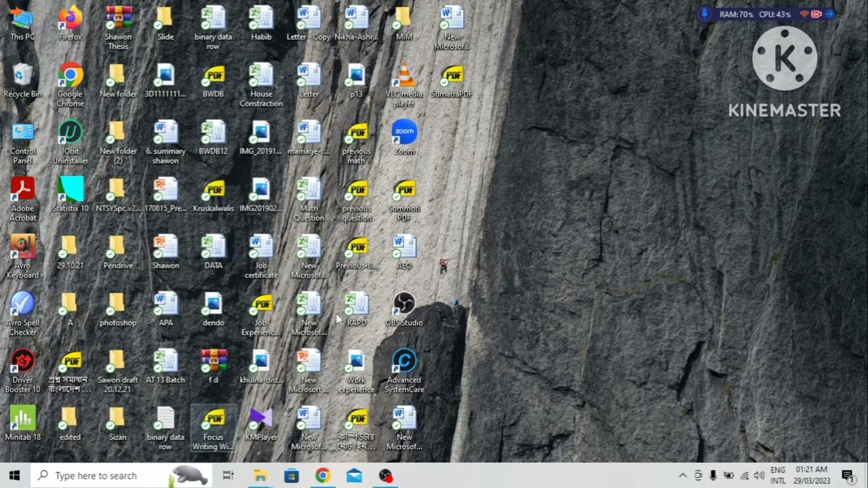Select the Minitab 18 shortcut

[22, 424]
